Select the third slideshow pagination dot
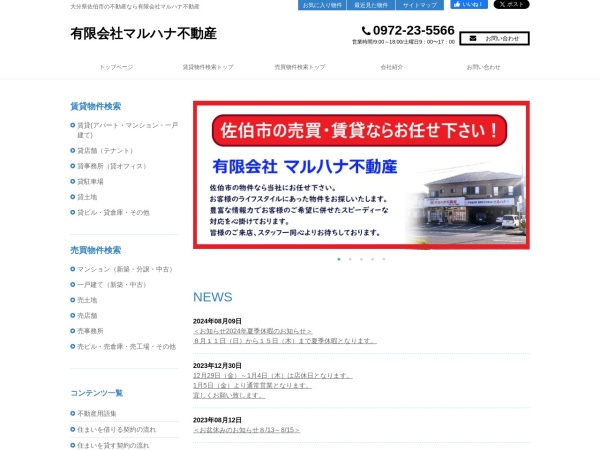 [361, 259]
